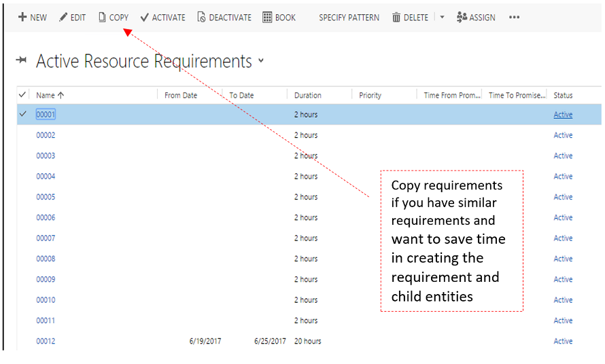This screenshot has height=364, width=605.
Task: Open the Delete split-button dropdown arrow
Action: click(x=442, y=17)
